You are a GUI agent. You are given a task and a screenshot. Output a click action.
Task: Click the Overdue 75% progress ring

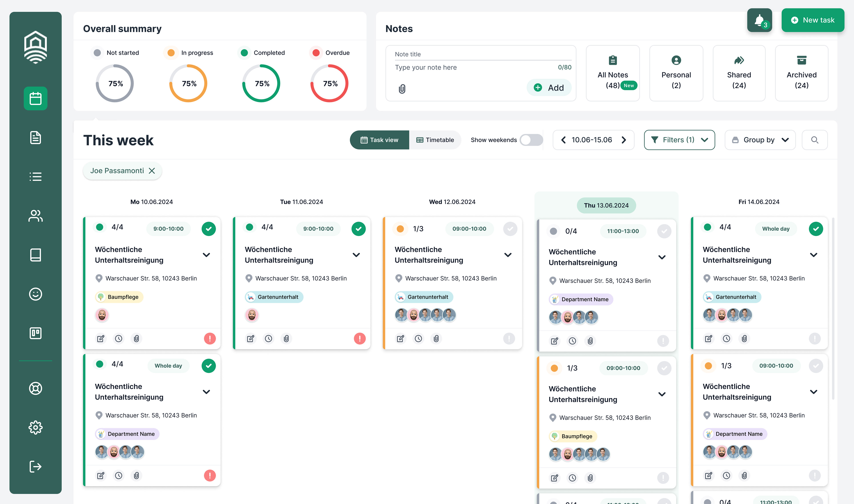(x=330, y=84)
